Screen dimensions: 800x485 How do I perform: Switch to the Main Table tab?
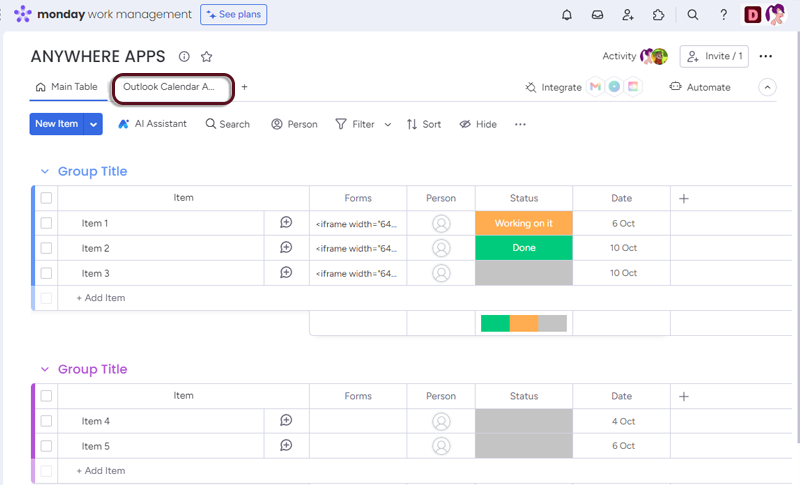tap(67, 87)
